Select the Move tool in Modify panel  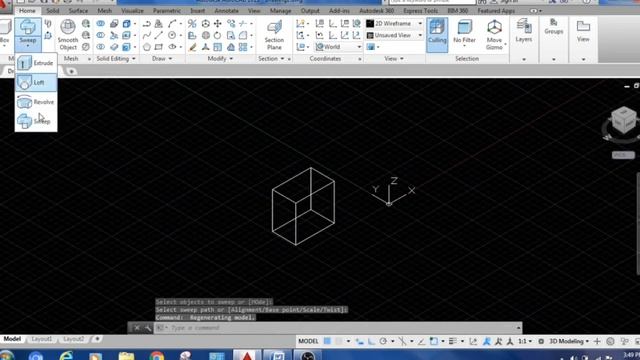coord(218,24)
